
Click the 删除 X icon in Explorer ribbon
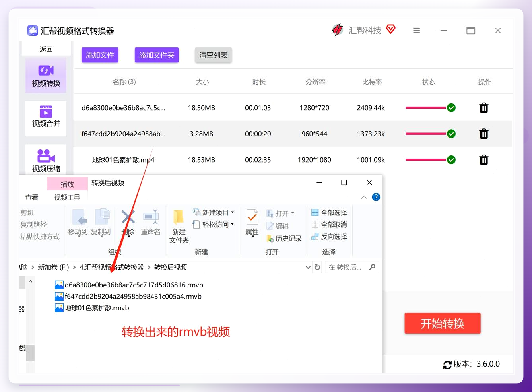128,217
